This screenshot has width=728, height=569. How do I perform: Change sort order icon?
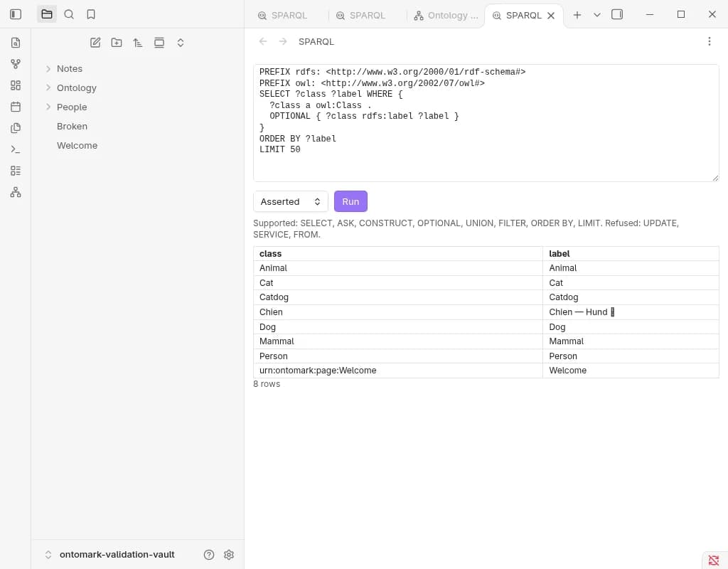[x=138, y=43]
